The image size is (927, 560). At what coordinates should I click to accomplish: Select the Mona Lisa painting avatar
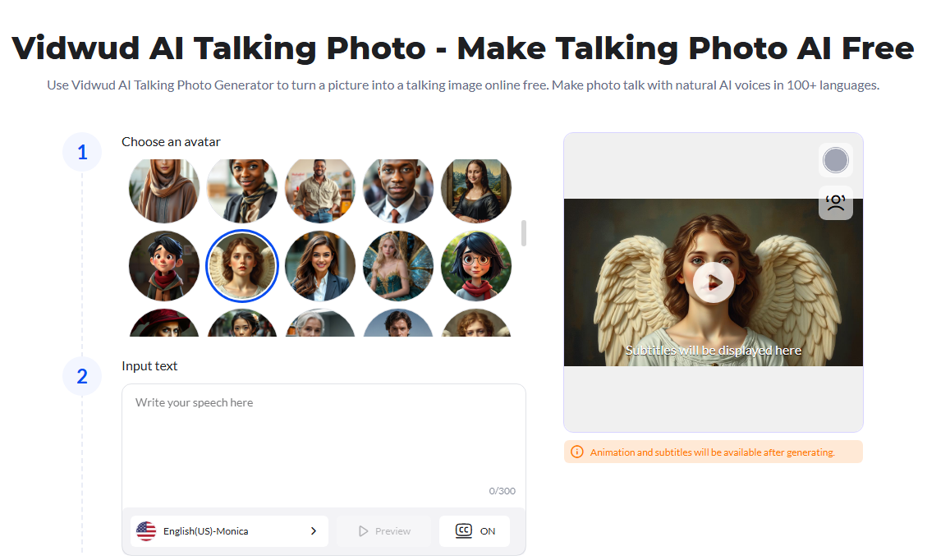(x=476, y=189)
